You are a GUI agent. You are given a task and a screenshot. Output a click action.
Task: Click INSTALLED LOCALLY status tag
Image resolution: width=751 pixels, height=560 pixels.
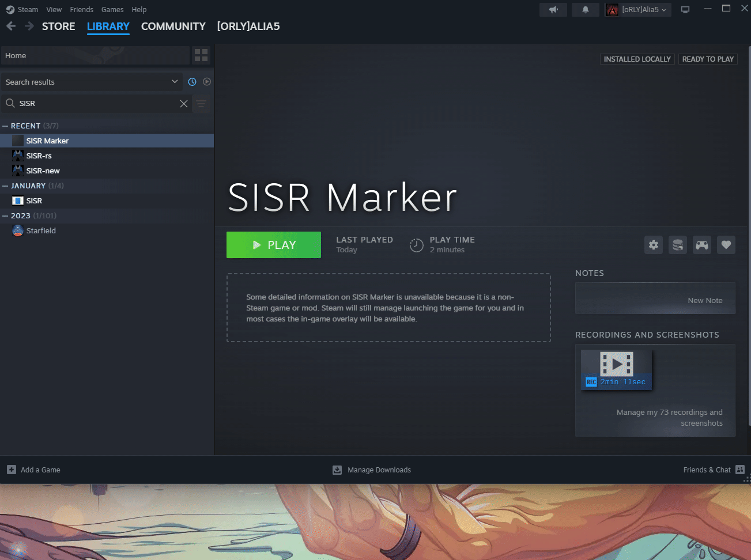coord(637,59)
